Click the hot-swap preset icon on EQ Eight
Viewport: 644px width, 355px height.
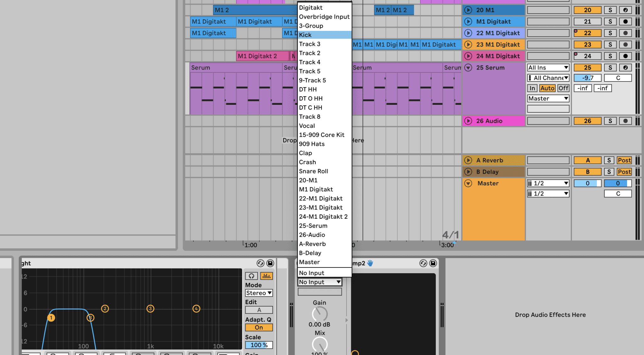(260, 263)
